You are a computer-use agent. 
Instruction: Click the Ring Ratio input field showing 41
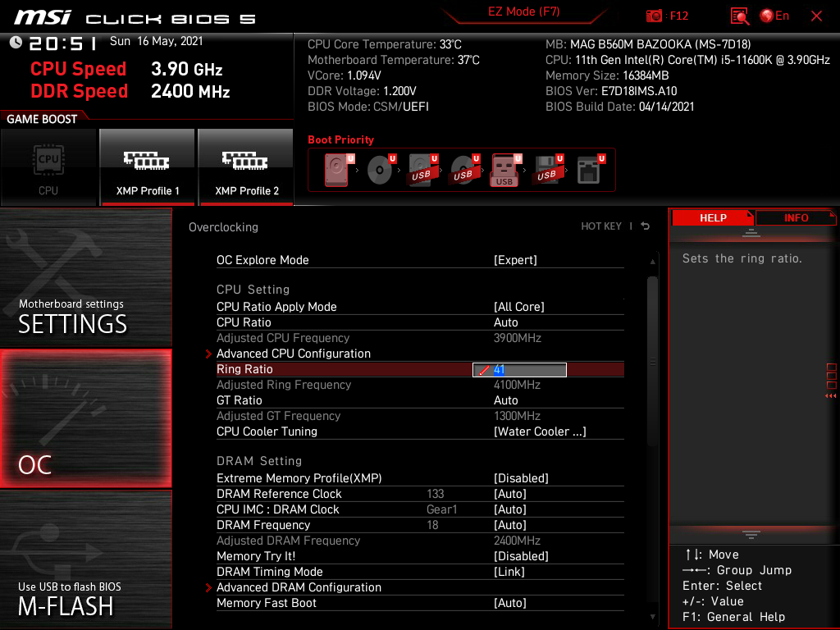click(519, 370)
